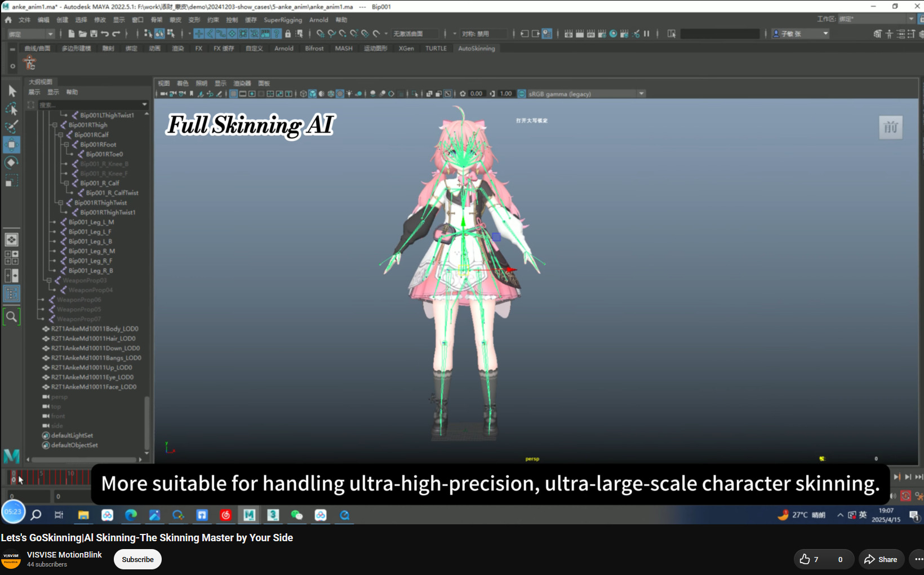The width and height of the screenshot is (924, 575).
Task: Toggle smooth shade all cube in viewport toolbar
Action: [x=313, y=94]
